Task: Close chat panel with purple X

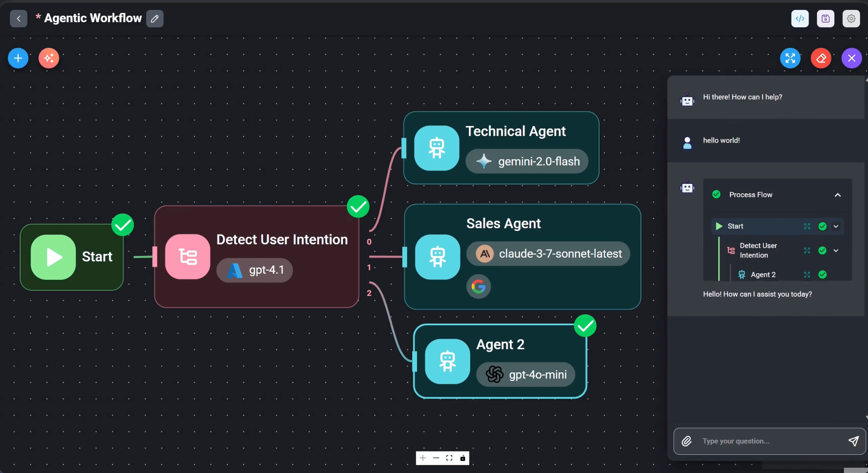Action: tap(852, 58)
